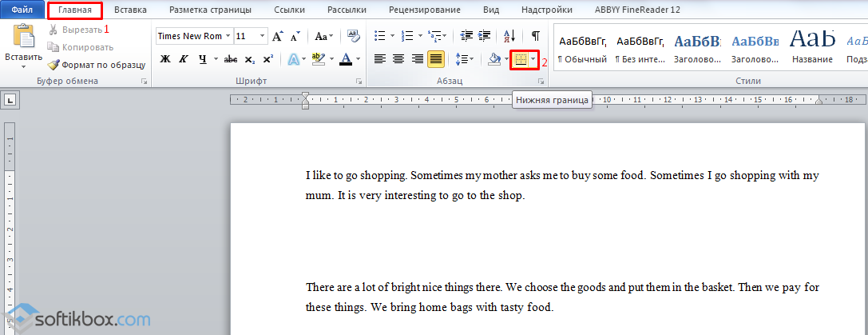Toggle bold (Ж) formatting
The height and width of the screenshot is (335, 868).
[165, 59]
